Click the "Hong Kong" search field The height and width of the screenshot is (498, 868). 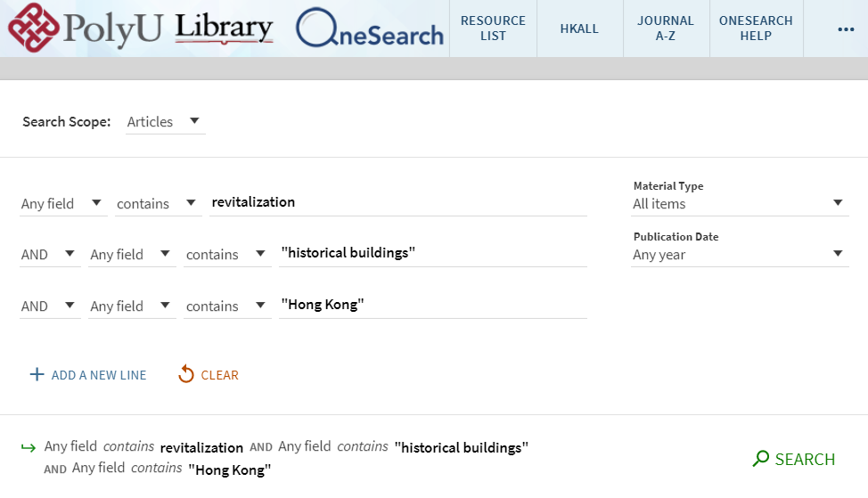click(x=432, y=305)
